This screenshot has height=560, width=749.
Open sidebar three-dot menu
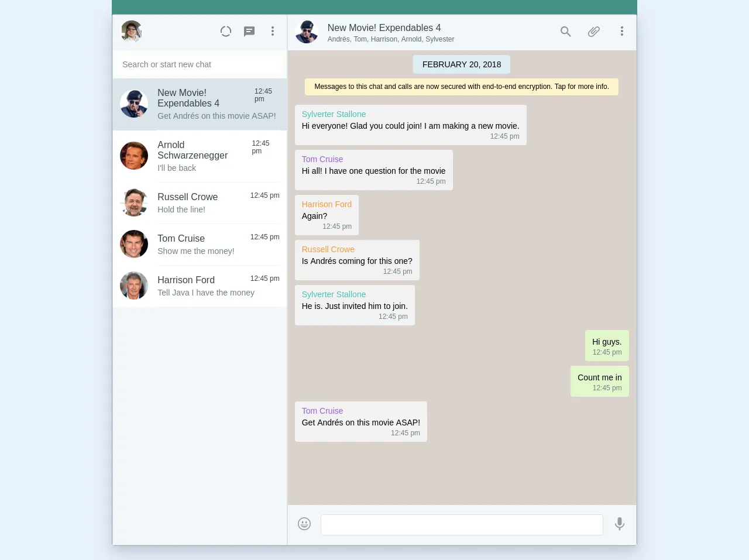pos(273,32)
